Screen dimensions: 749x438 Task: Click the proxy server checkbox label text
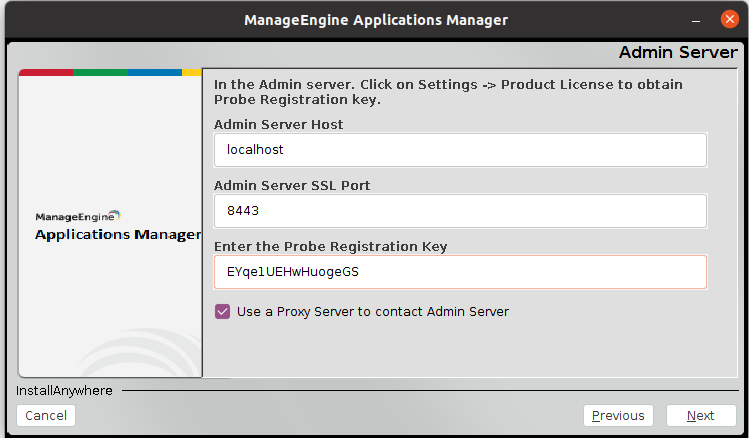tap(373, 312)
